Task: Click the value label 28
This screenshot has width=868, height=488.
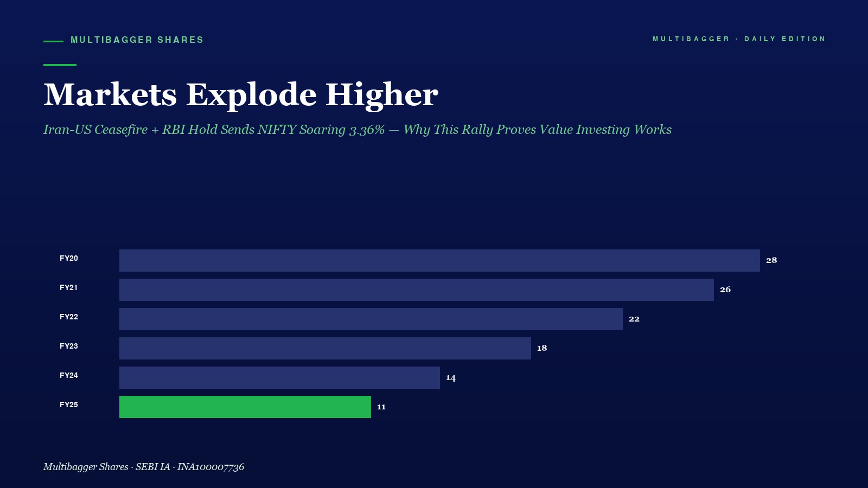Action: pos(771,260)
